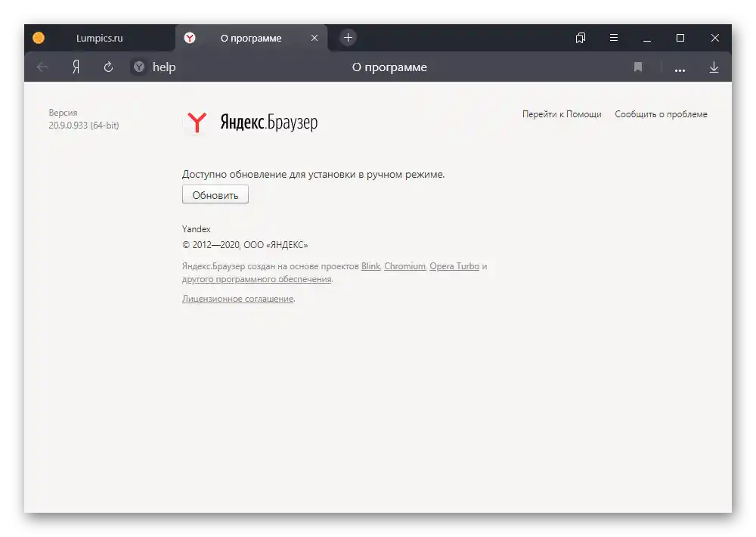Click the version number 20.9.0.933 (64-bit)
Image resolution: width=756 pixels, height=537 pixels.
83,126
